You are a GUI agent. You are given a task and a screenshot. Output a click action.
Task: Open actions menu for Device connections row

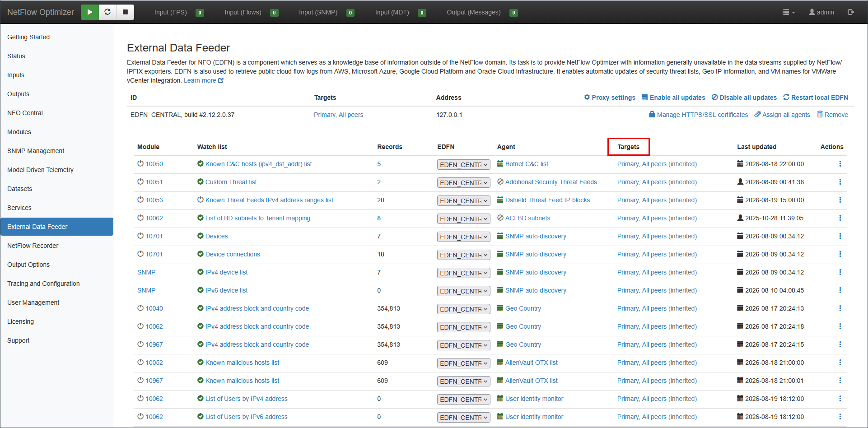[840, 254]
